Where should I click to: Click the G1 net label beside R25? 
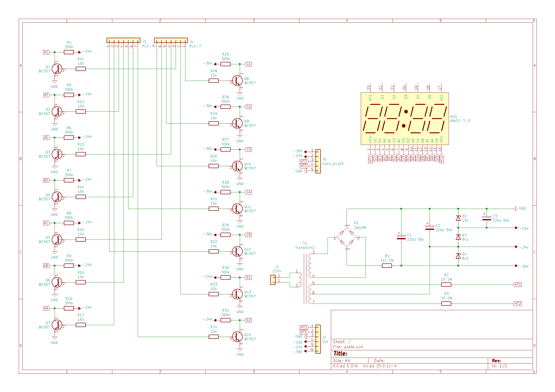(x=248, y=64)
